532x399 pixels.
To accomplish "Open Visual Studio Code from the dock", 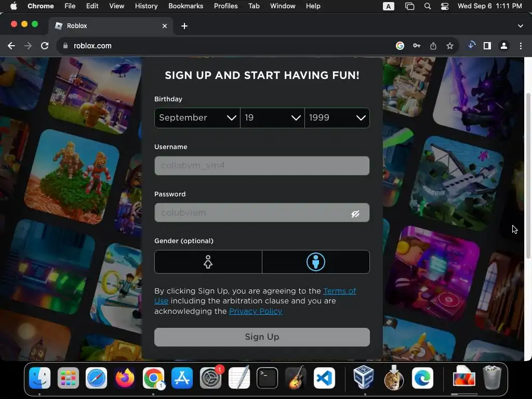I will click(x=324, y=378).
